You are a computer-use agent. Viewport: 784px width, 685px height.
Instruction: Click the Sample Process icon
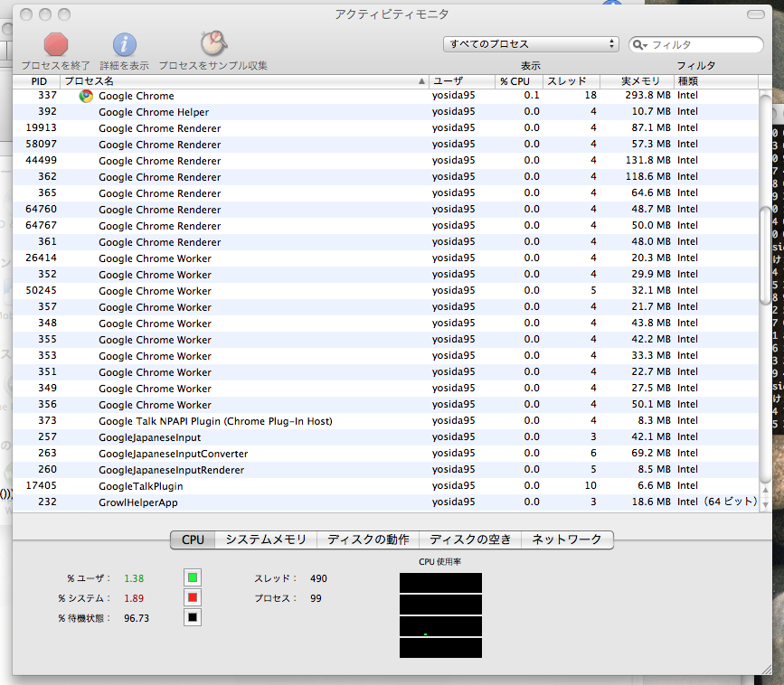213,43
